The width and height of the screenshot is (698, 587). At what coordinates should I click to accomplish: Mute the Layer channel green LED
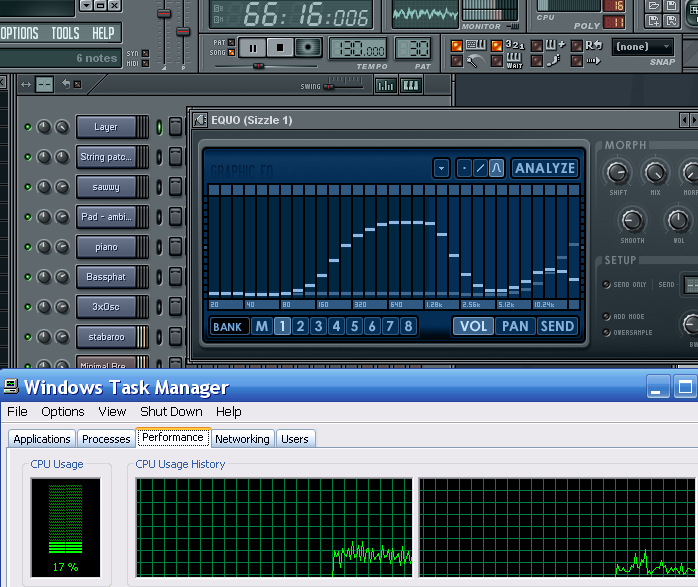pos(28,127)
